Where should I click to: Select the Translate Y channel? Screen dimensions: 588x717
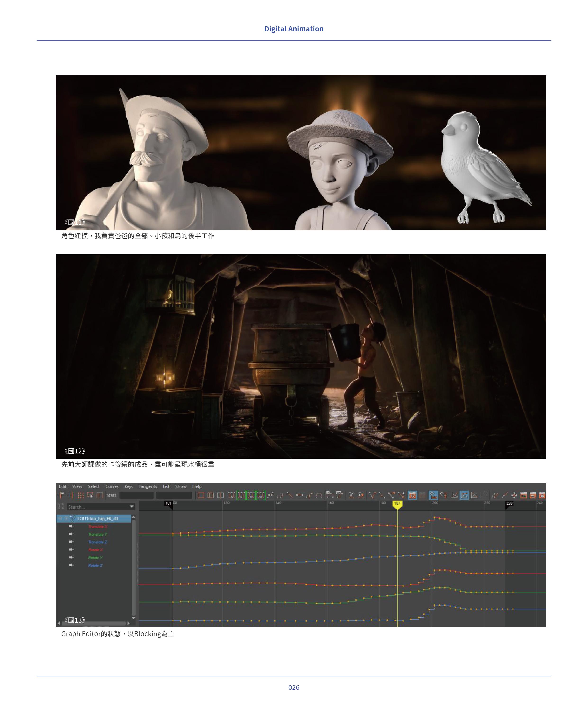pyautogui.click(x=98, y=534)
